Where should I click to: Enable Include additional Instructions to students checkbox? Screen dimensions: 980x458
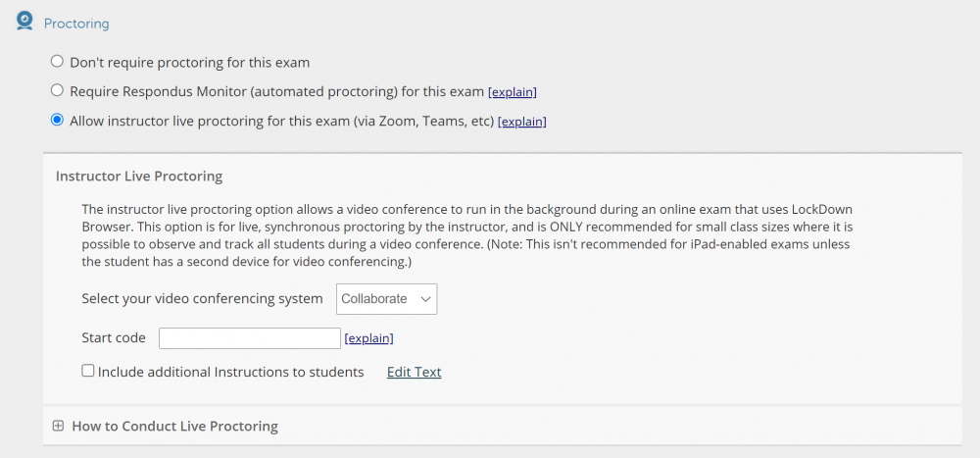(88, 372)
